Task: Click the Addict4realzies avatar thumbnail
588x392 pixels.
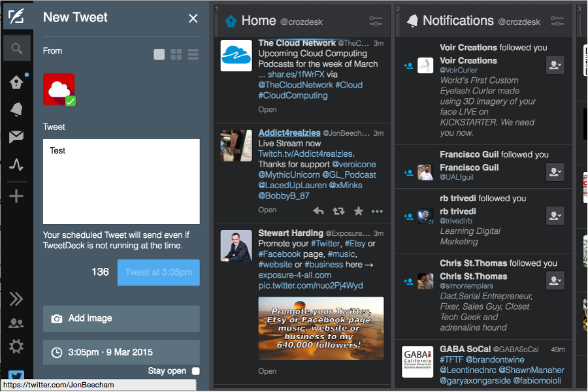Action: pos(237,146)
